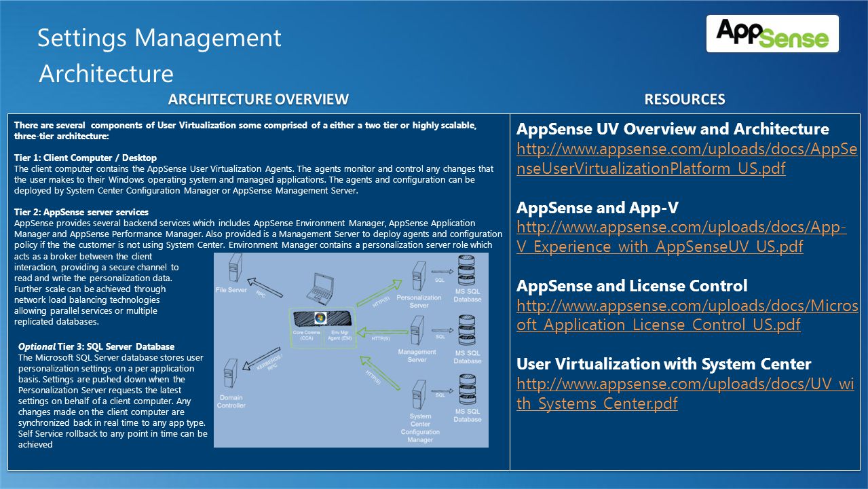The width and height of the screenshot is (868, 489).
Task: Select the Management Server icon
Action: tap(419, 331)
